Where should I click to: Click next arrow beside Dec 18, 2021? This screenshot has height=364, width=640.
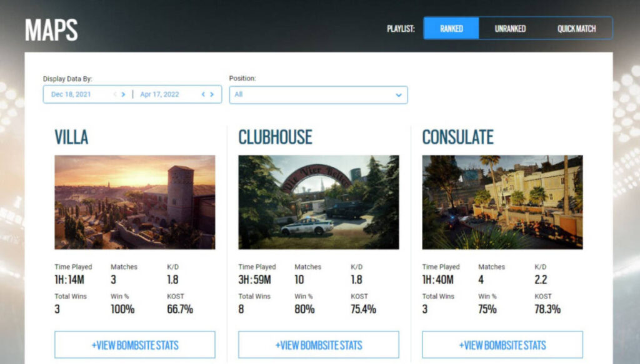[123, 95]
